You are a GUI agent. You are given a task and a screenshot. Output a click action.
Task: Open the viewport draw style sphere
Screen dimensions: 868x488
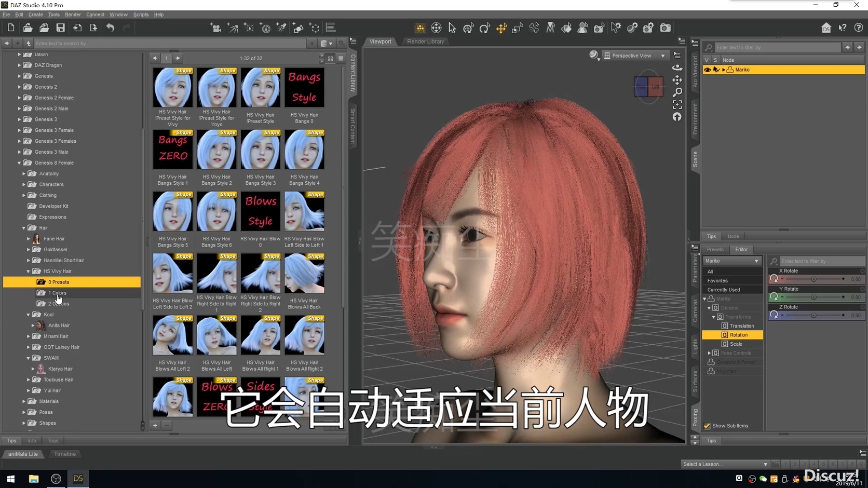tap(594, 55)
